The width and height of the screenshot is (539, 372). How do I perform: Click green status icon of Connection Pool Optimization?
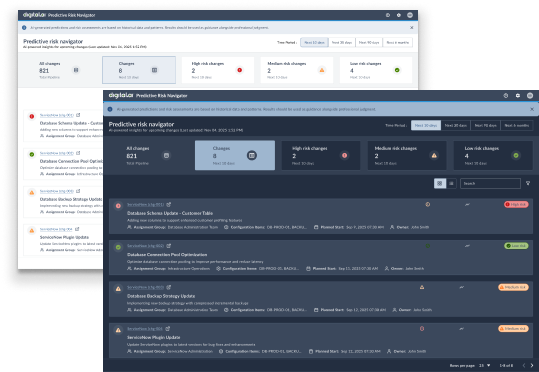point(118,247)
